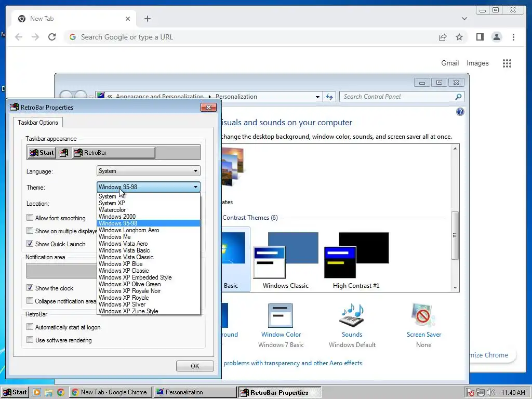Go back in Chrome history
The height and width of the screenshot is (399, 532).
point(19,37)
